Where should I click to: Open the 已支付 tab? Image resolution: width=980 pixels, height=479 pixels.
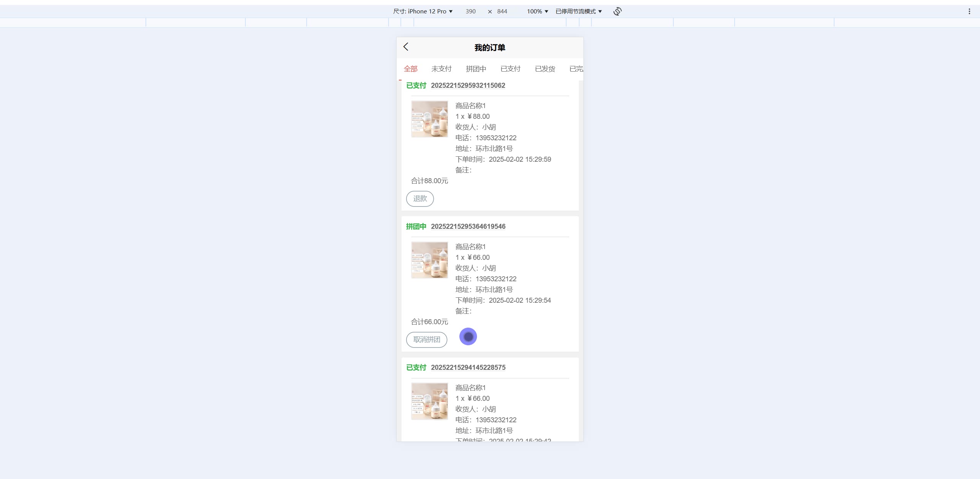pos(510,69)
